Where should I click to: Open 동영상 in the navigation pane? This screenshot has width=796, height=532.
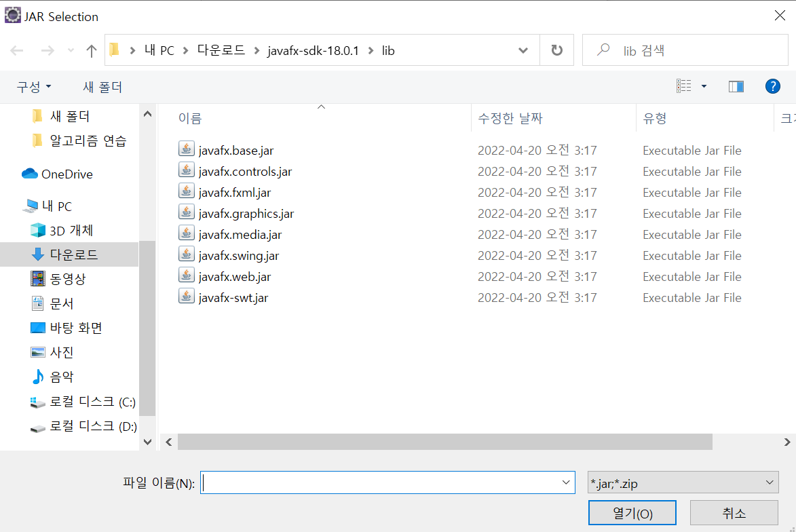[x=67, y=279]
